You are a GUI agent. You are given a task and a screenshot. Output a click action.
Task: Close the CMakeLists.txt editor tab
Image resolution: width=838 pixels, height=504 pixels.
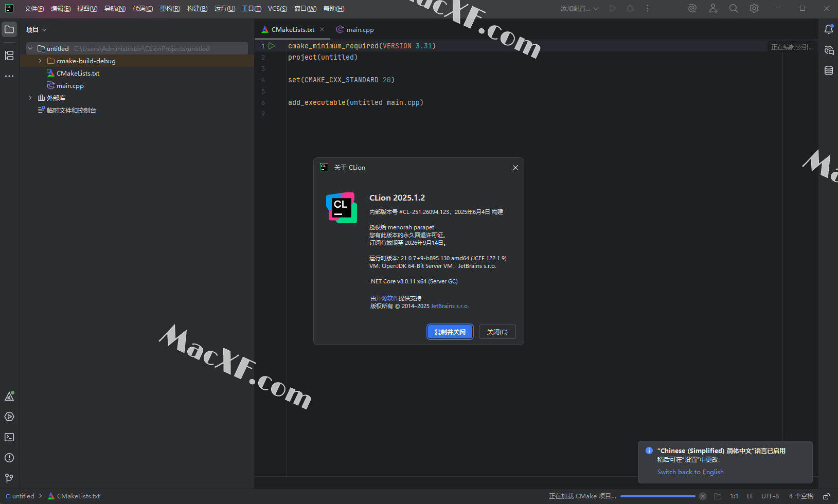point(322,29)
